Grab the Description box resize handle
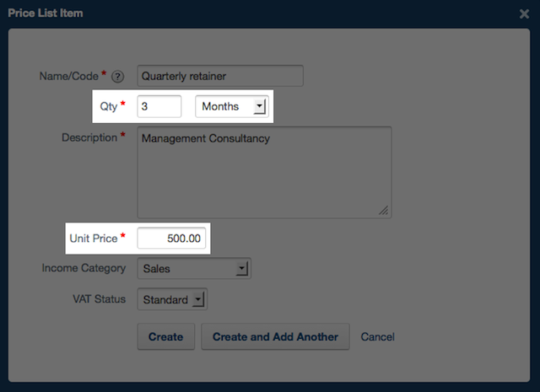Screen dimensions: 540x392 point(383,210)
